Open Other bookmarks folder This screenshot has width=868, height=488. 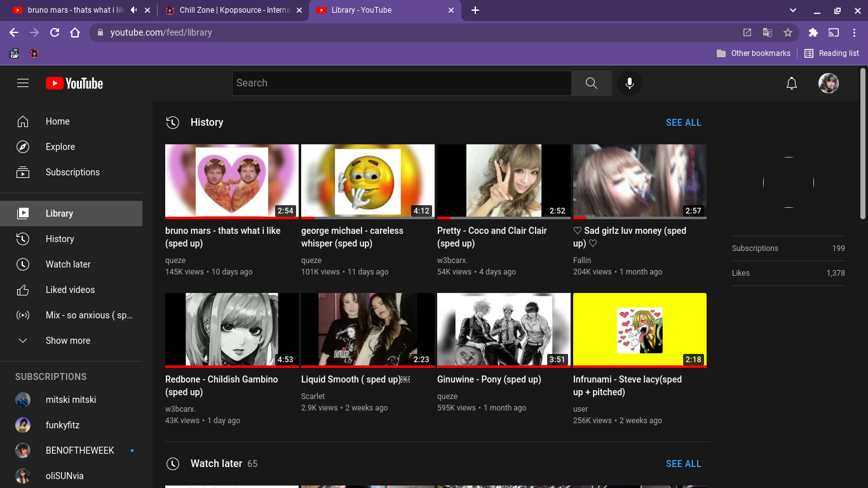pyautogui.click(x=754, y=53)
